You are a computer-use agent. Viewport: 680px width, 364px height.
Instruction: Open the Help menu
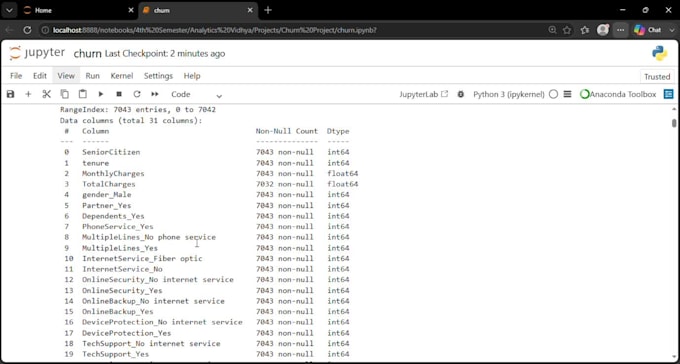point(192,76)
